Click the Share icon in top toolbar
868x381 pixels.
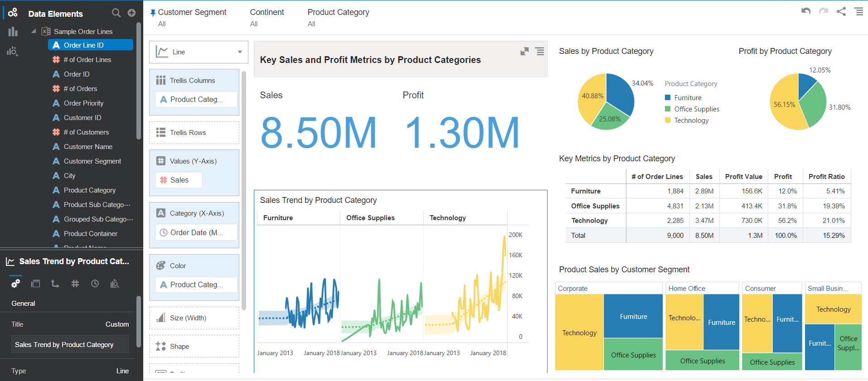[x=841, y=11]
